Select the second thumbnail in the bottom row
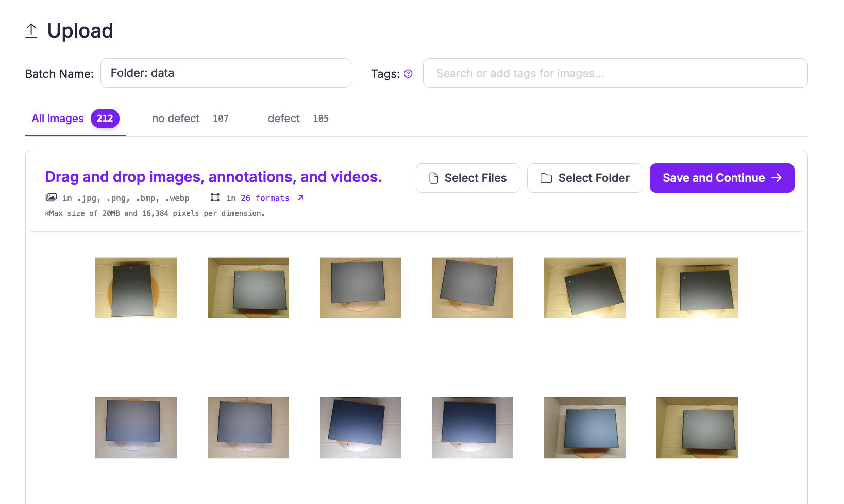This screenshot has width=844, height=504. [x=248, y=428]
